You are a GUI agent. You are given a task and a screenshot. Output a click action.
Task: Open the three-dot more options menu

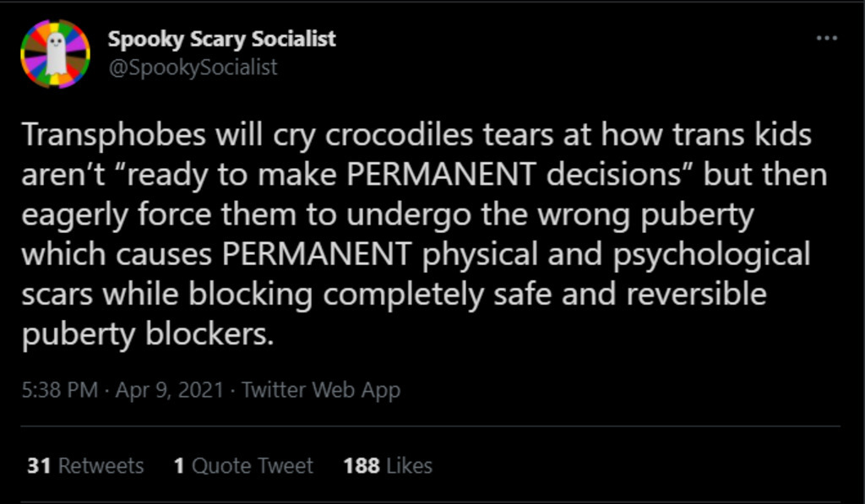(826, 39)
